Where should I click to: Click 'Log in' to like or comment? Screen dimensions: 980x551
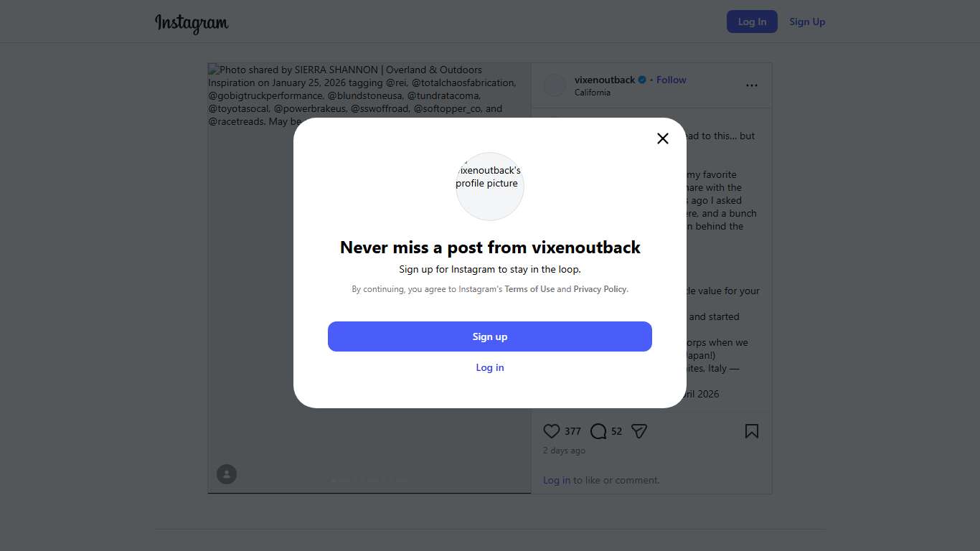[x=557, y=480]
